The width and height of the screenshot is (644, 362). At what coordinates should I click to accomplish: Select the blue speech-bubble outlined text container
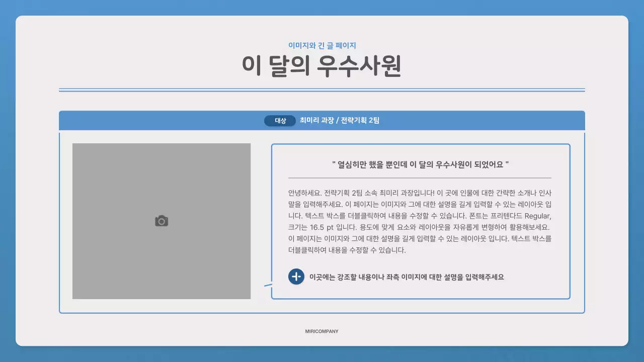click(x=421, y=221)
